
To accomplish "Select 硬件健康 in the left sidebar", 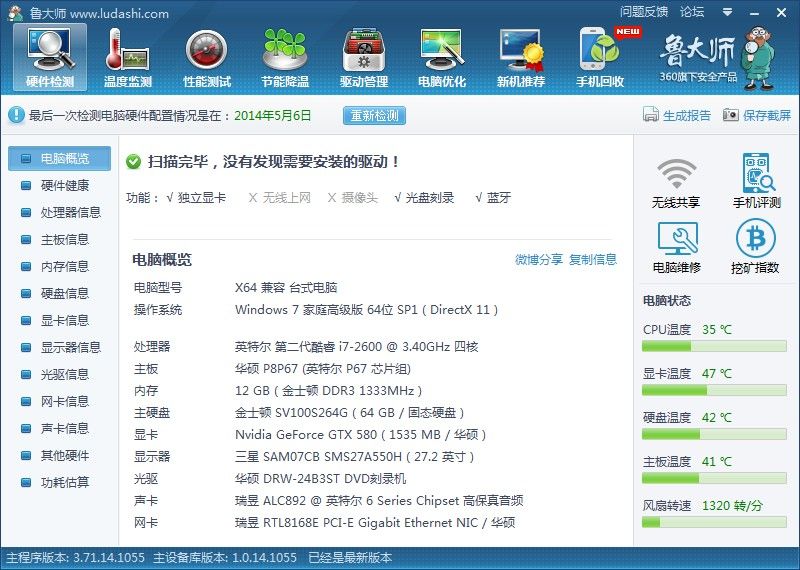I will click(64, 185).
